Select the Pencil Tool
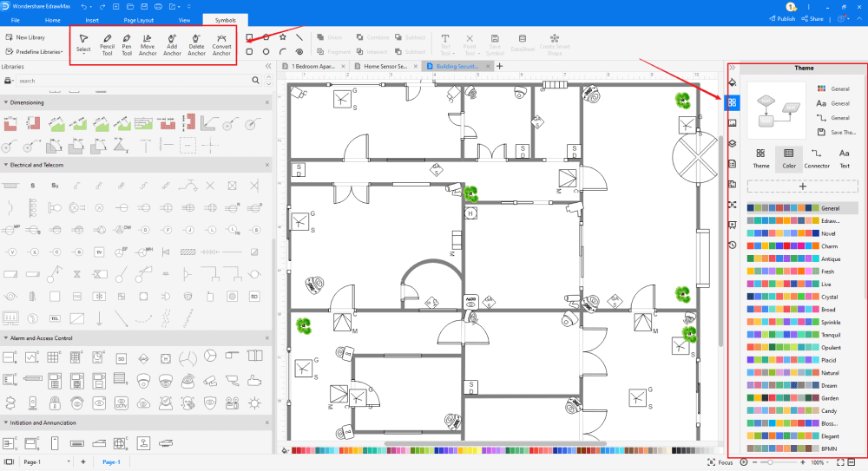This screenshot has height=471, width=868. point(107,44)
